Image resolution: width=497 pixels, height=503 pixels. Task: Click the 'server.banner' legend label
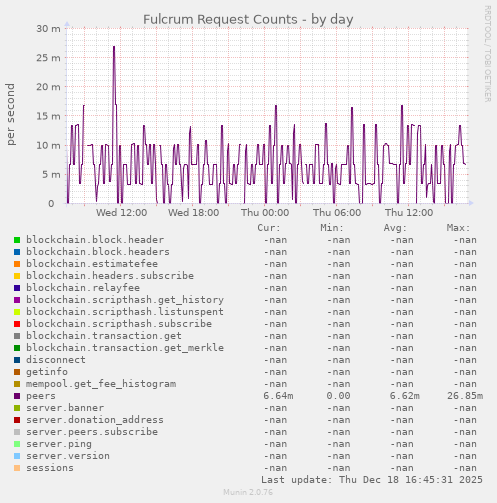(x=65, y=408)
